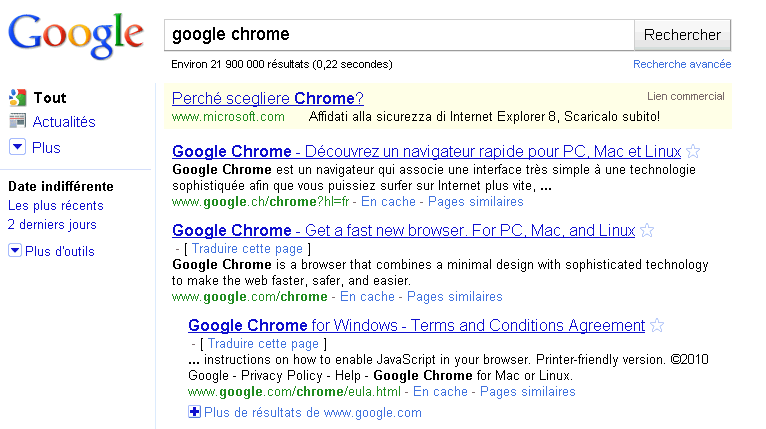This screenshot has height=429, width=766.
Task: Expand Plus de résultats de www.google.com
Action: [194, 412]
